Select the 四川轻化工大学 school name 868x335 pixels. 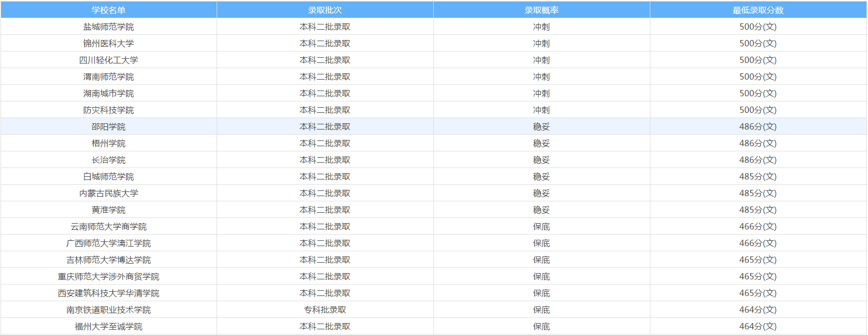tap(108, 60)
